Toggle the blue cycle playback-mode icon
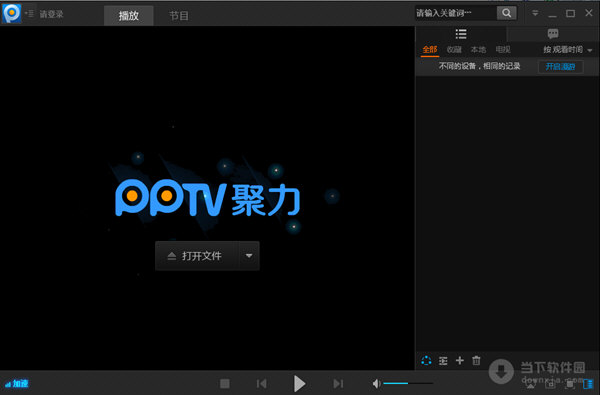 (x=426, y=361)
